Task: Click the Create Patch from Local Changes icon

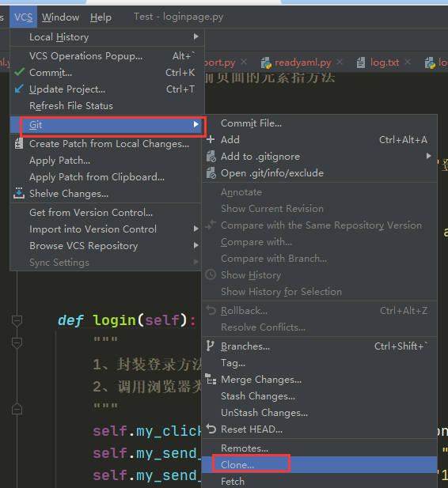Action: pos(19,144)
